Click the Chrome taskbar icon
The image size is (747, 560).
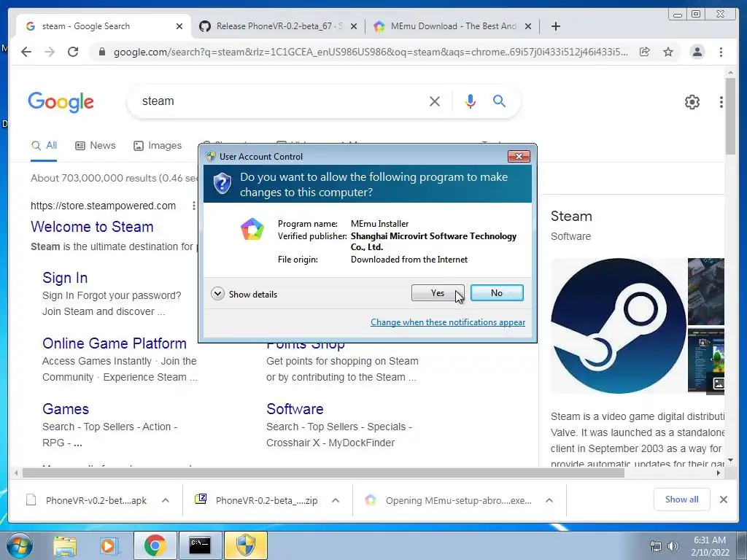coord(155,545)
